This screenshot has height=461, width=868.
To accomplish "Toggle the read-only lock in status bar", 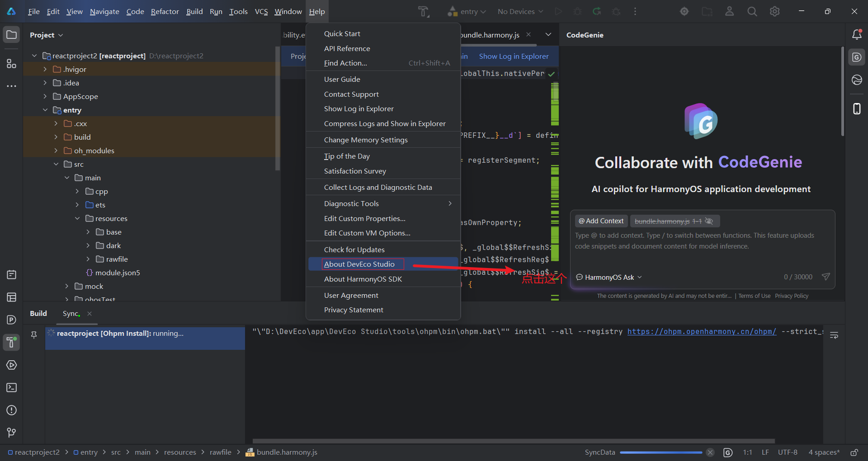I will pos(854,452).
